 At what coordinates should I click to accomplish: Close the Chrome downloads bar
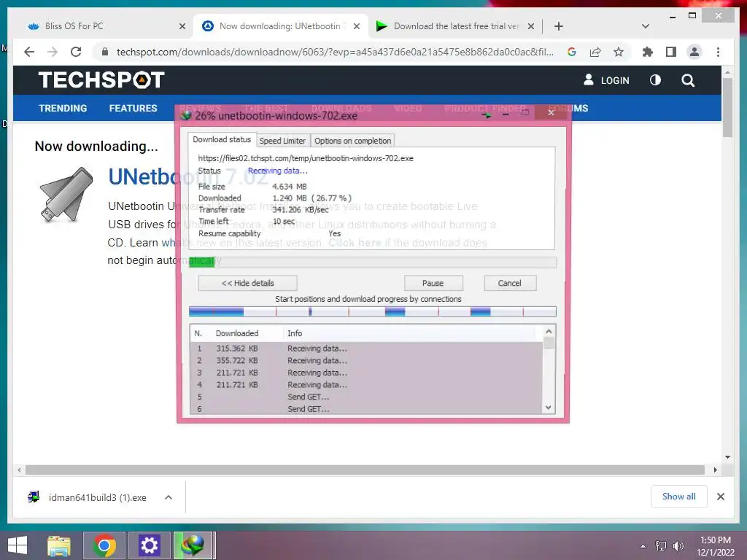tap(721, 497)
